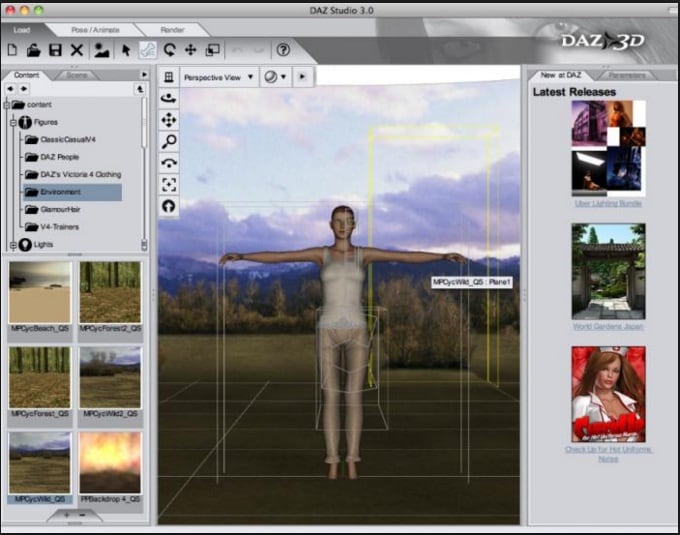
Task: Click the undo arrow icon
Action: point(237,50)
